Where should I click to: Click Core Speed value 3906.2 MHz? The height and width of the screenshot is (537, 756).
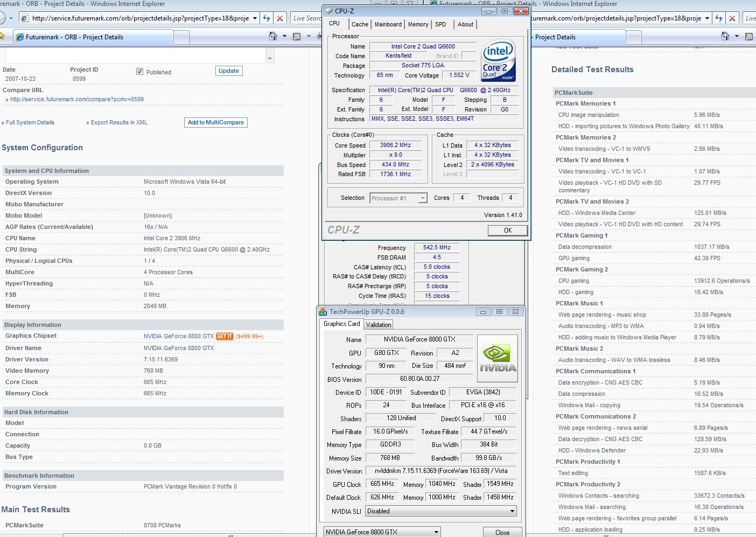click(x=395, y=145)
